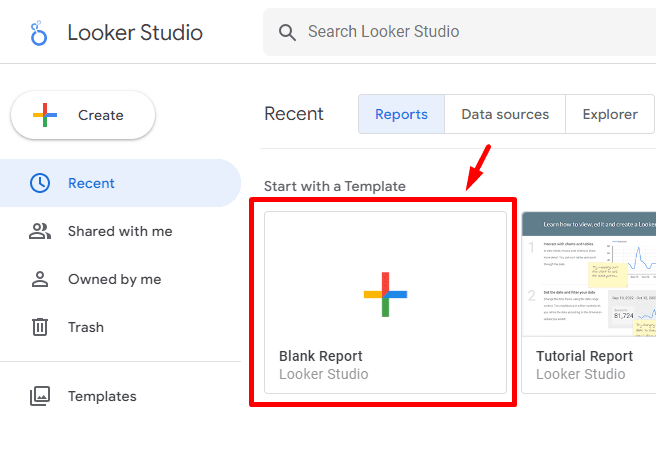Click the search magnifier icon
The width and height of the screenshot is (656, 449).
[288, 32]
